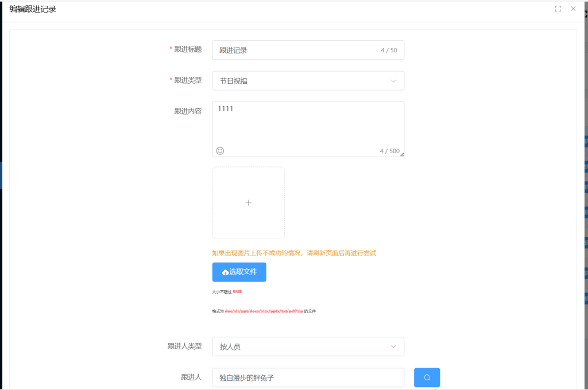
Task: Click the 跟进标题 field label
Action: click(x=188, y=49)
